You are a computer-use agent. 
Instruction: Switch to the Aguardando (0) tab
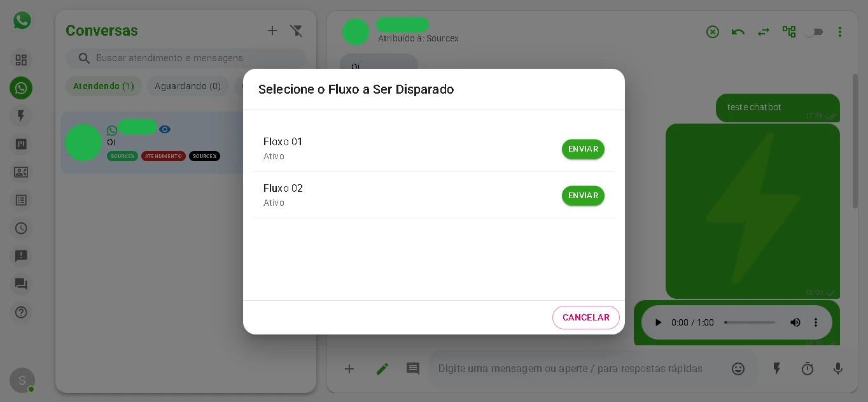click(x=188, y=86)
